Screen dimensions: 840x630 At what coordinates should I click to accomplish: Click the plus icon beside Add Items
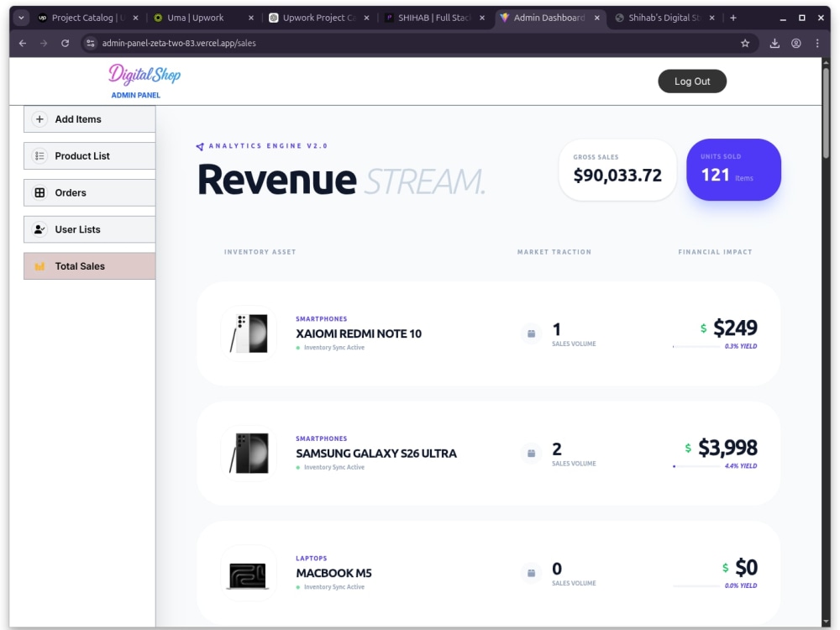pos(39,119)
